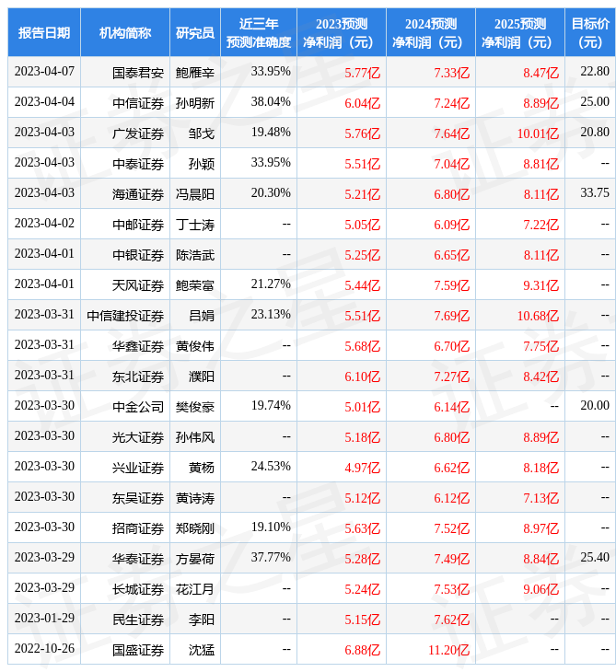This screenshot has width=616, height=672.
Task: Click target price 33.75
Action: click(x=595, y=193)
